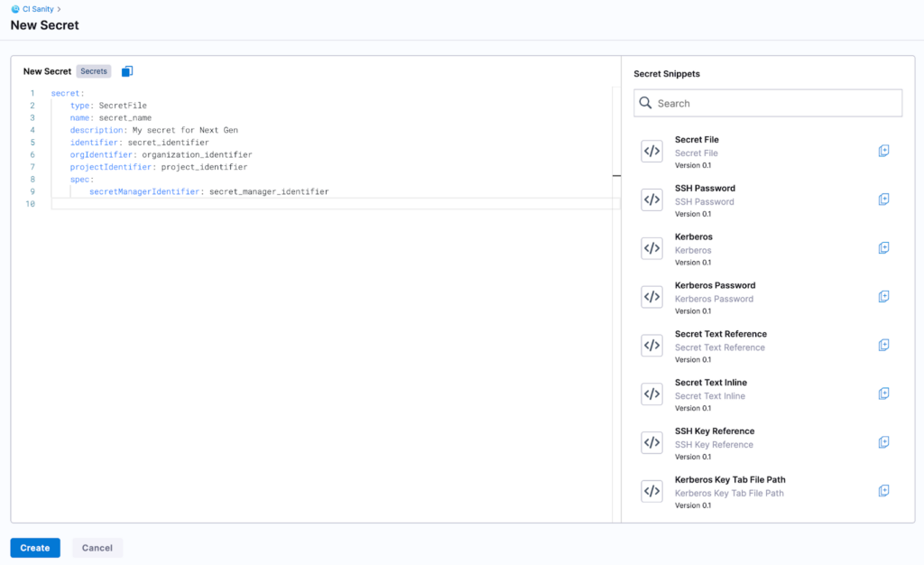Select the Kerberos snippet title
The height and width of the screenshot is (565, 924).
coord(693,237)
